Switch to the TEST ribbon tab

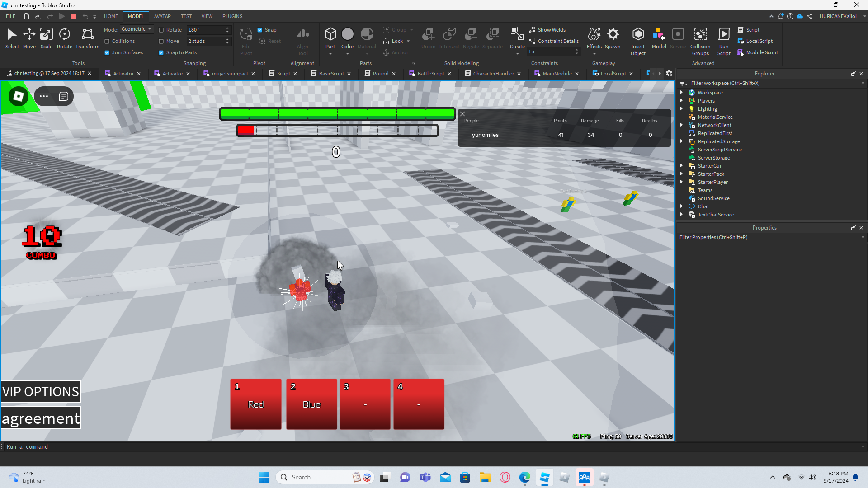pyautogui.click(x=186, y=16)
